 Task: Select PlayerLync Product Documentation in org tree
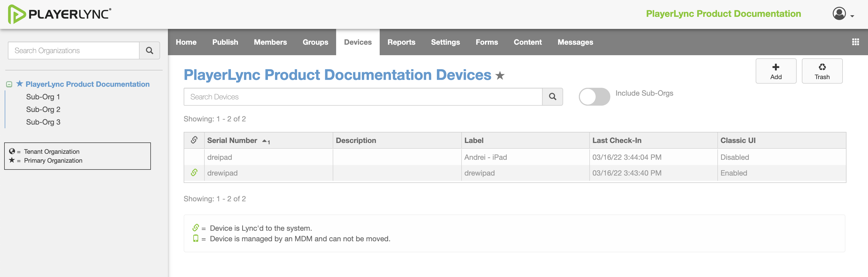[88, 84]
